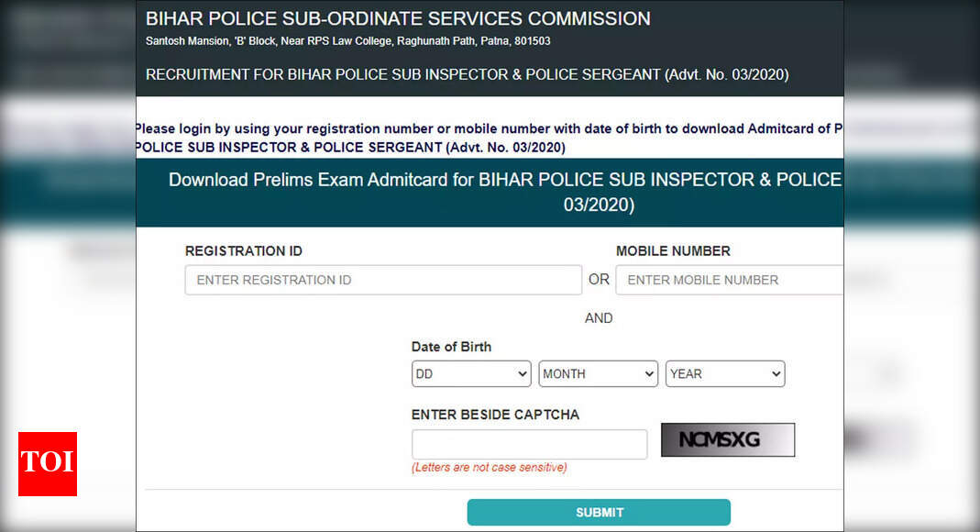980x532 pixels.
Task: Click the captcha text input box
Action: [x=529, y=445]
